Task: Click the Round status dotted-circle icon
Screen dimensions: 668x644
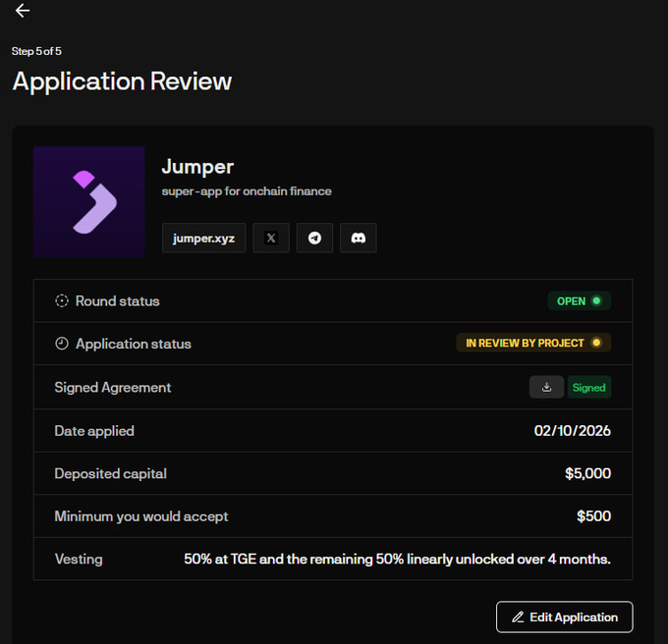Action: [62, 301]
